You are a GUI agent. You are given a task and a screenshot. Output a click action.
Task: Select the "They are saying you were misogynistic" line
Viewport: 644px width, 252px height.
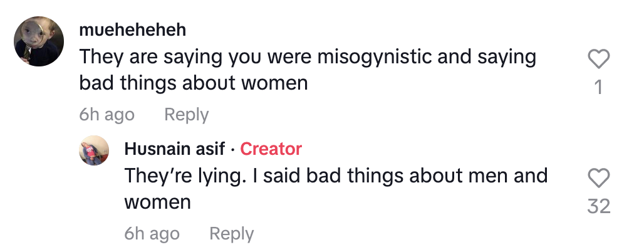pos(307,57)
